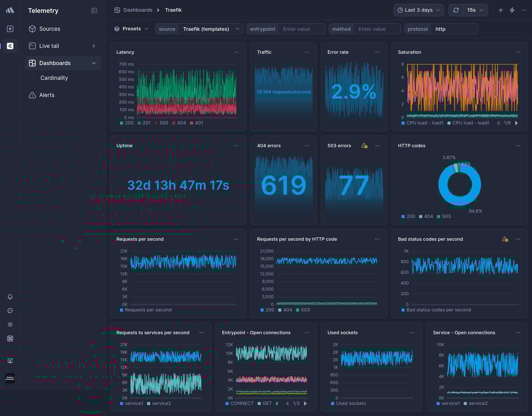532x416 pixels.
Task: Open the Last 3 days time range dropdown
Action: [x=419, y=10]
